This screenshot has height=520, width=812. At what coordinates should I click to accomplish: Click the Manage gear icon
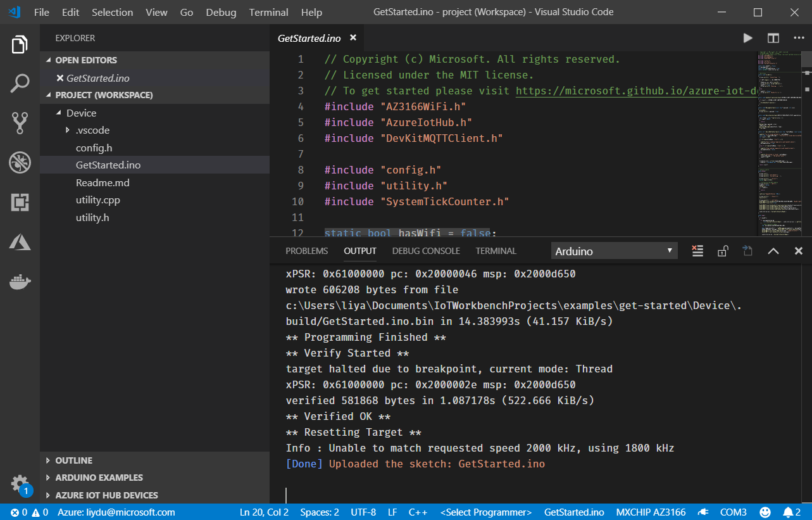20,483
